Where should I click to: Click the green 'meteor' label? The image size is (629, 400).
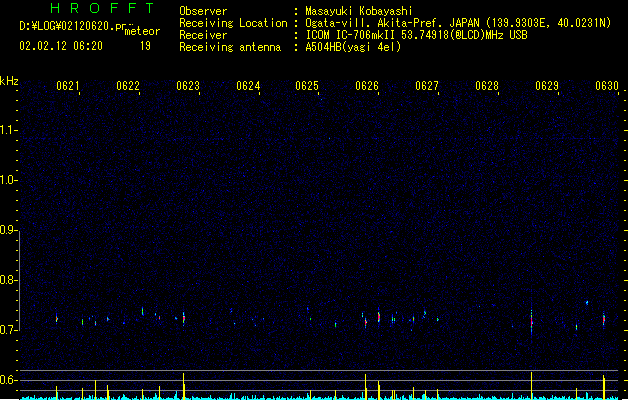pyautogui.click(x=142, y=31)
